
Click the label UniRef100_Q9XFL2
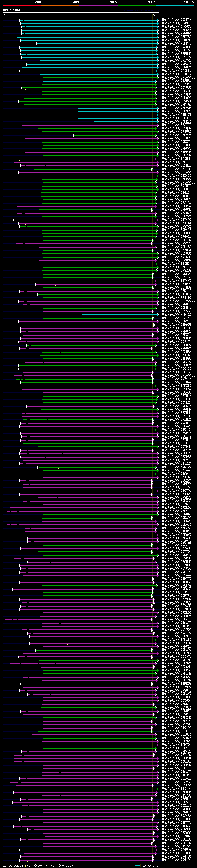(x=177, y=74)
